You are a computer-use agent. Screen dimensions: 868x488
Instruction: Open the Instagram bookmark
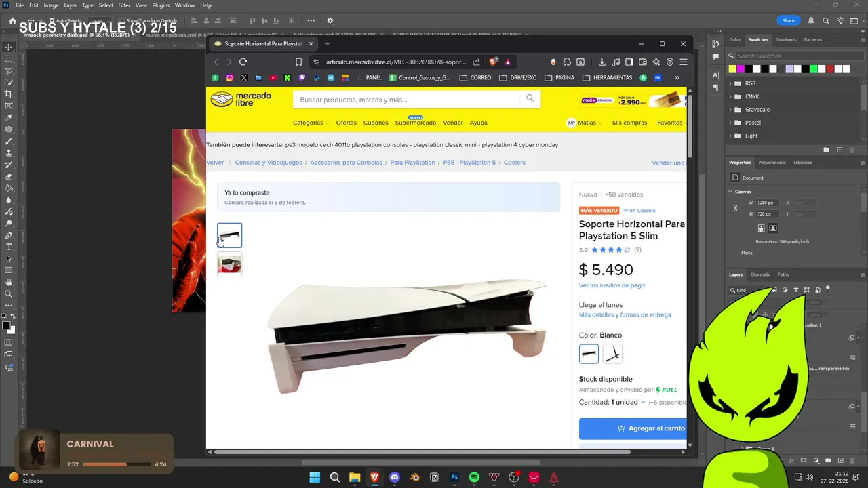click(230, 78)
